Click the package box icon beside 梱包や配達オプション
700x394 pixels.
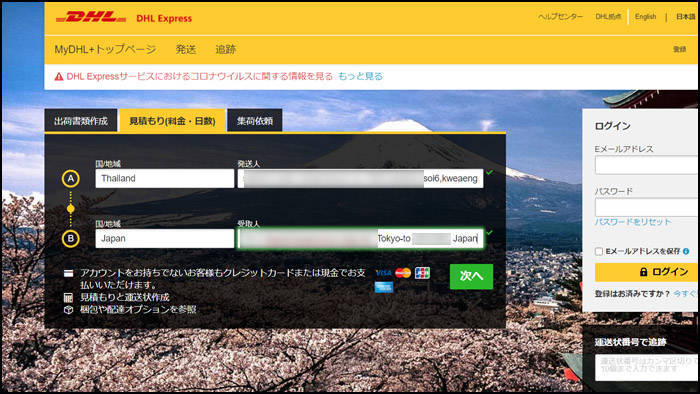tap(68, 310)
